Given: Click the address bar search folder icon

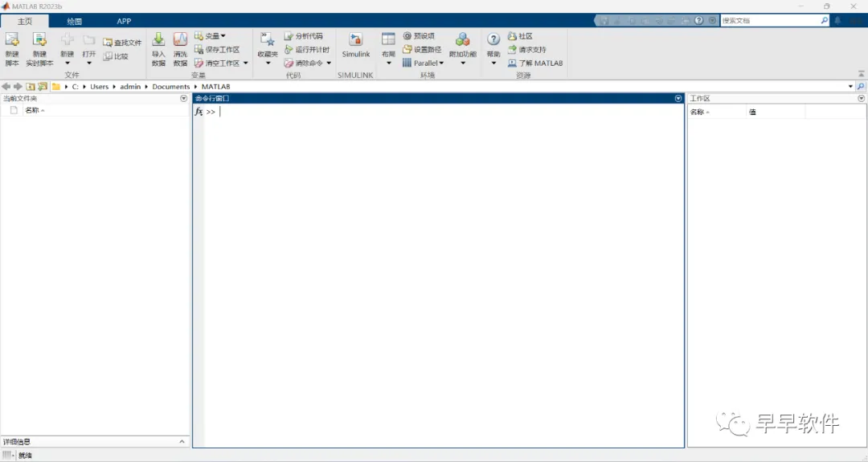Looking at the screenshot, I should click(x=861, y=86).
